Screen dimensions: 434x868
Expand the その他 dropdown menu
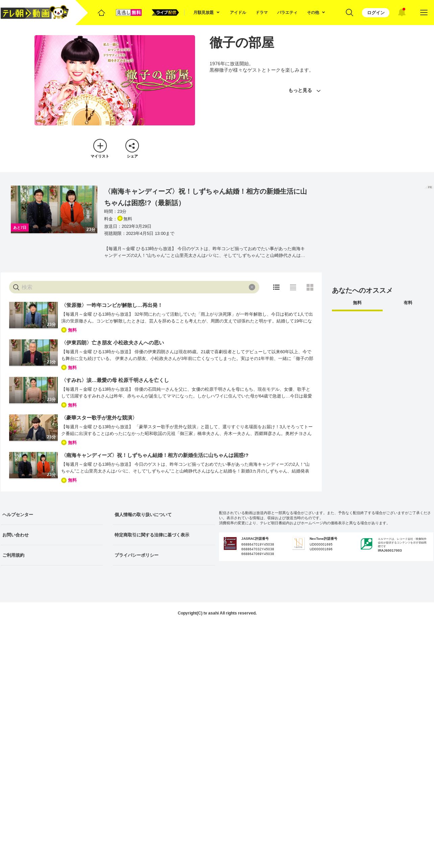click(316, 13)
